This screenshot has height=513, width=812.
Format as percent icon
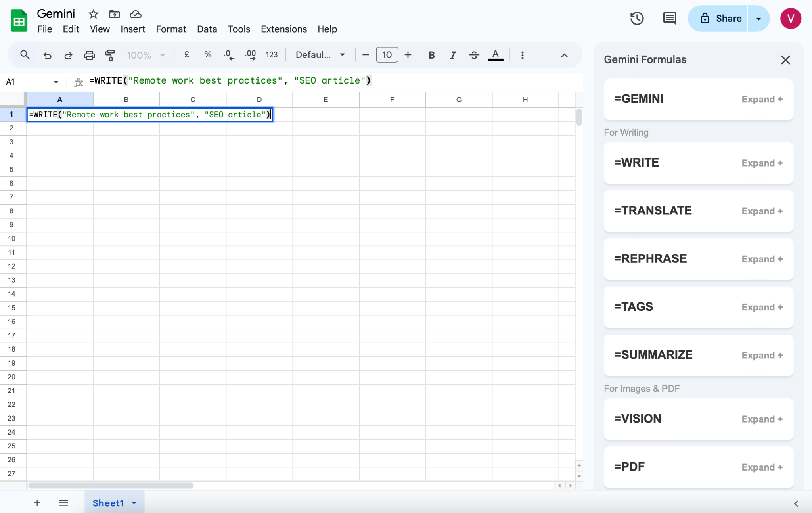[208, 55]
